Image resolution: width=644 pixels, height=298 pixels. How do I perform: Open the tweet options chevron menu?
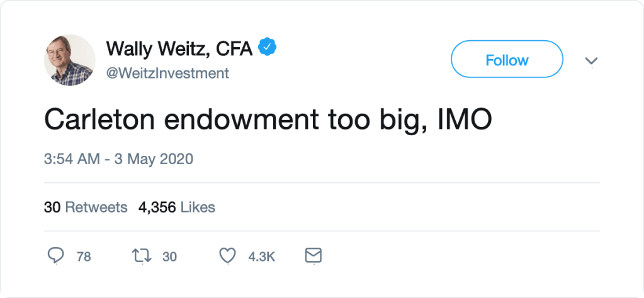click(x=591, y=61)
